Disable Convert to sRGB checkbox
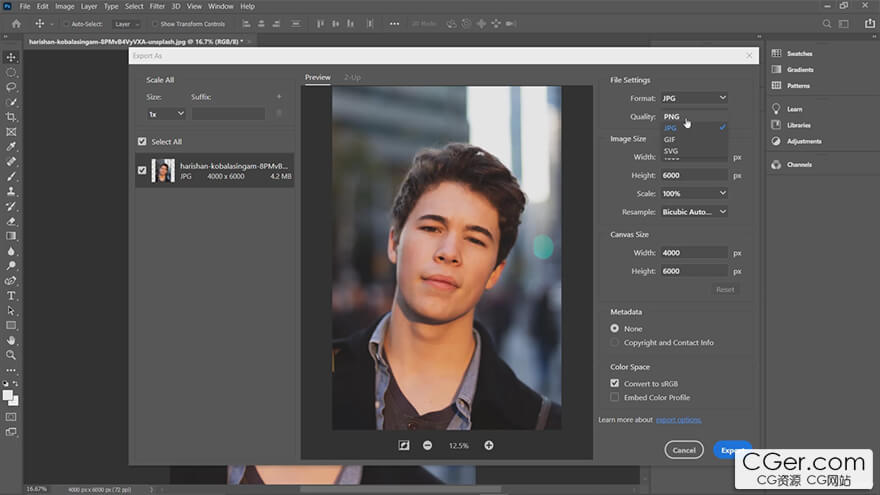880x495 pixels. (x=615, y=383)
